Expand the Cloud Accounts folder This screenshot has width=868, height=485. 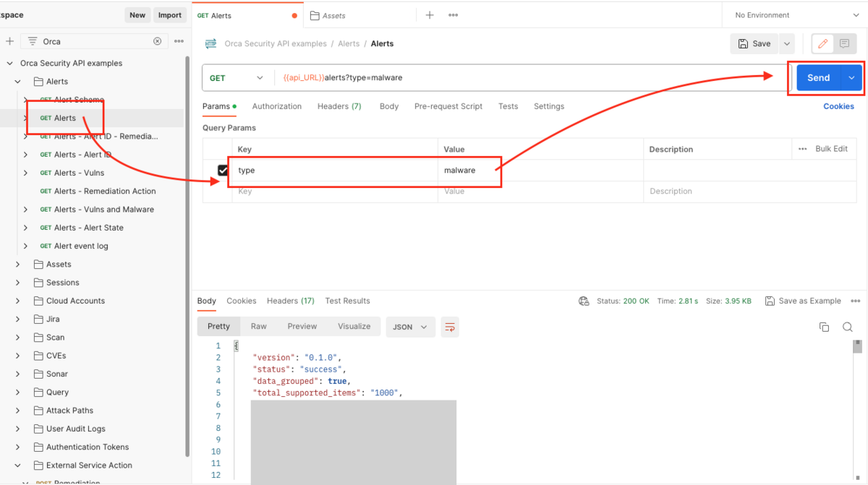pos(18,301)
